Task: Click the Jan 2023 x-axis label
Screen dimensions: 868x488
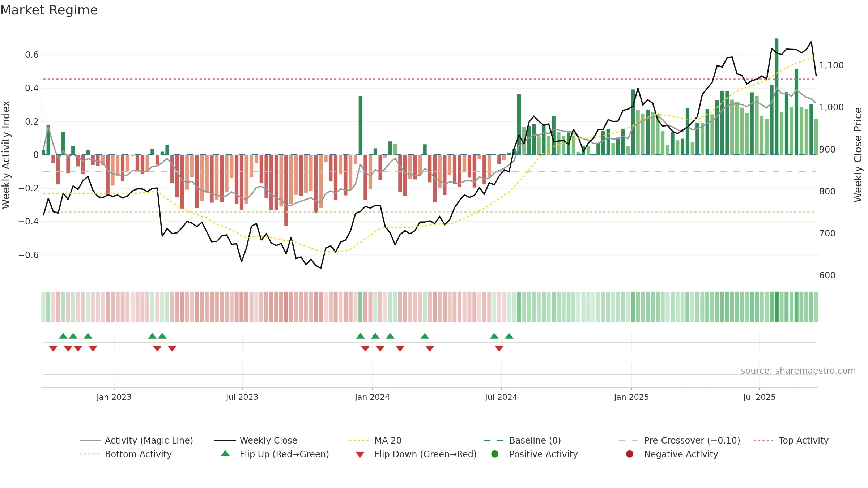Action: point(114,397)
